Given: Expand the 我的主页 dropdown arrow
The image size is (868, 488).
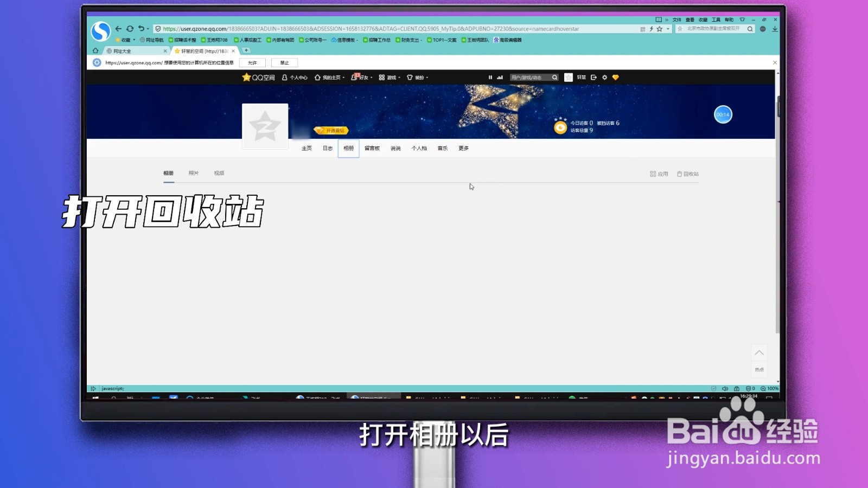Looking at the screenshot, I should coord(343,78).
